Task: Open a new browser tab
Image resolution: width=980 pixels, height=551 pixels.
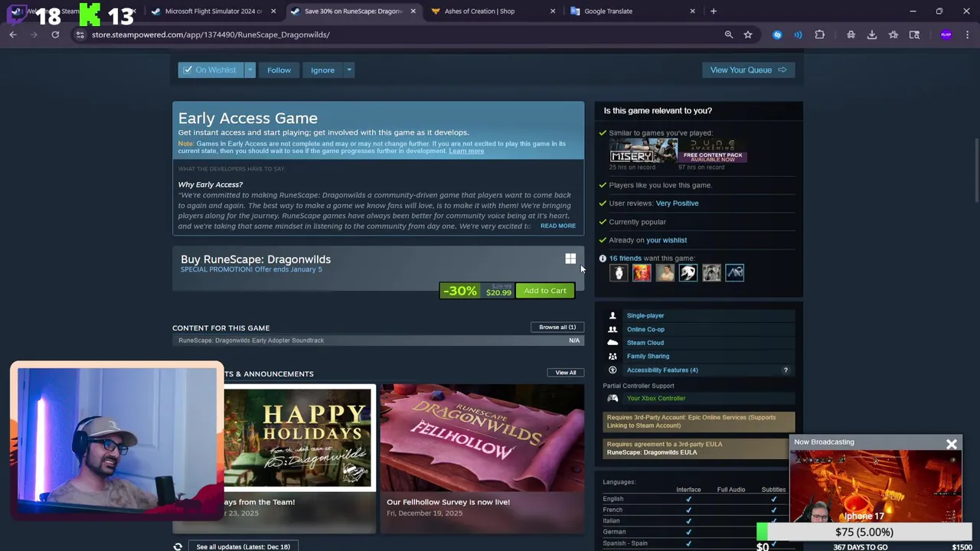Action: [x=714, y=11]
